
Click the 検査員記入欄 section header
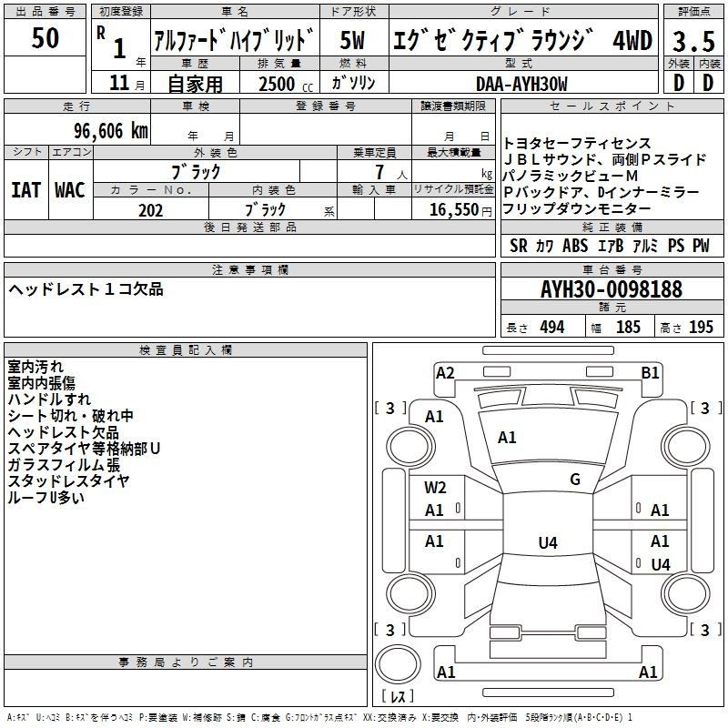pyautogui.click(x=186, y=350)
